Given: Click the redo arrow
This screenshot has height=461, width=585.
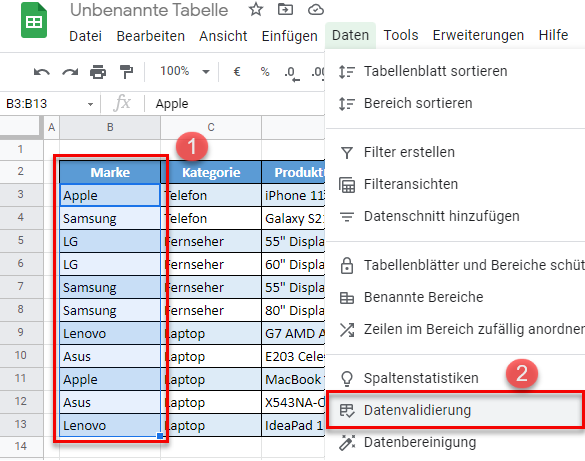Looking at the screenshot, I should 70,72.
